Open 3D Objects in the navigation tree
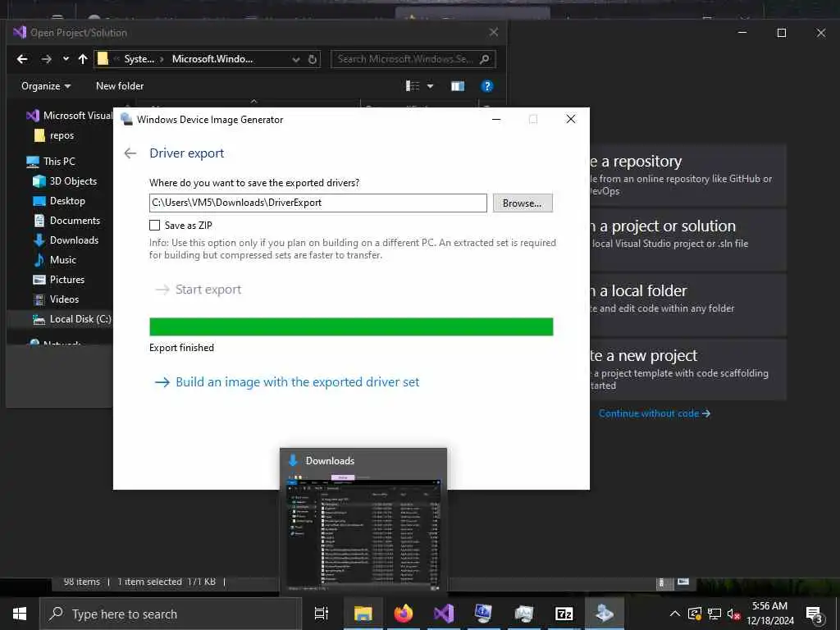 click(66, 181)
